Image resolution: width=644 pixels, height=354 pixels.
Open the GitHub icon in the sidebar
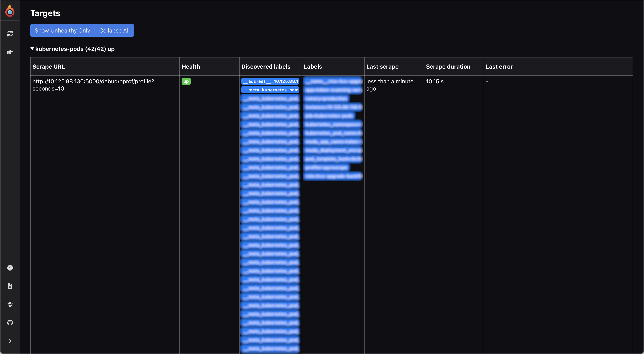(10, 323)
